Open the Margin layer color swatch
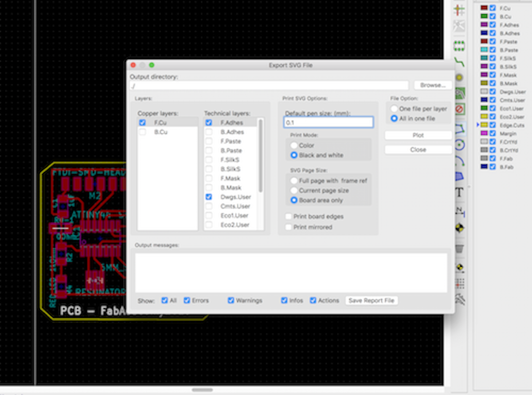 (x=484, y=134)
